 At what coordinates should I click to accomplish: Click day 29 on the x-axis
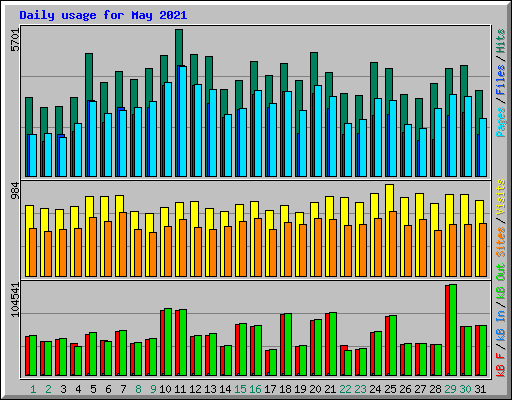click(450, 389)
